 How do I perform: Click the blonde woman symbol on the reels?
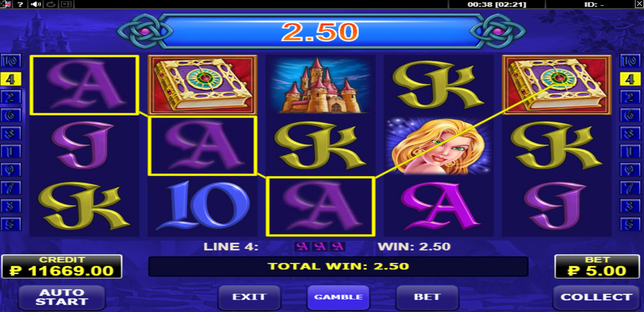438,146
